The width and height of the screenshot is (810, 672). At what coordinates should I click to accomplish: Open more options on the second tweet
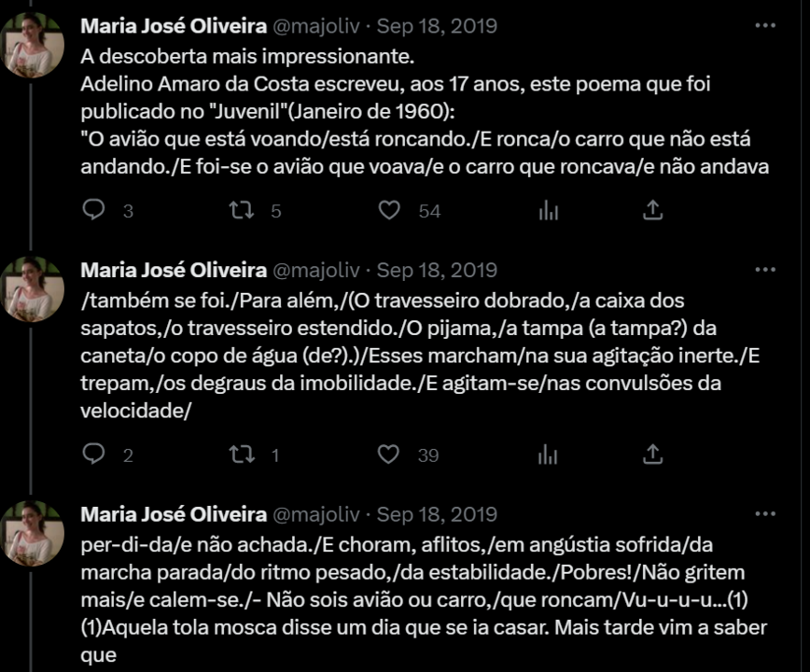click(x=764, y=270)
